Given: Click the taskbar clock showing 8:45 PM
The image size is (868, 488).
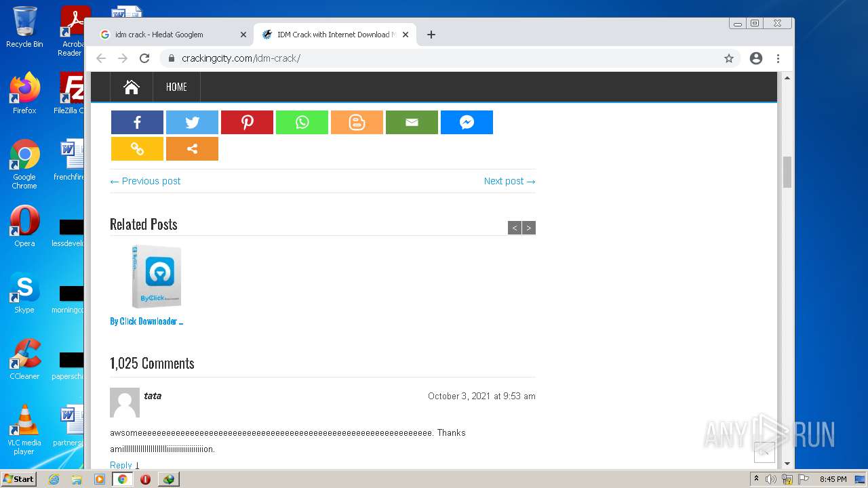Looking at the screenshot, I should [833, 479].
